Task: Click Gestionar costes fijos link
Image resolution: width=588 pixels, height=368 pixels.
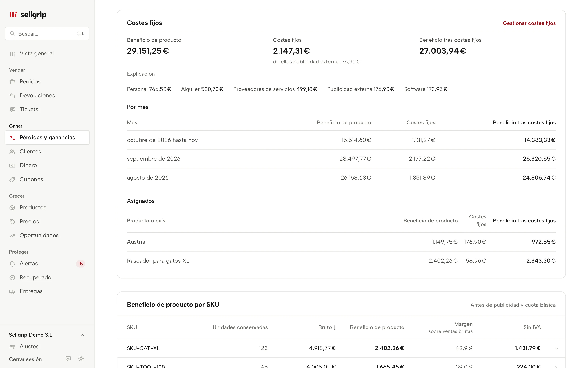Action: 529,23
